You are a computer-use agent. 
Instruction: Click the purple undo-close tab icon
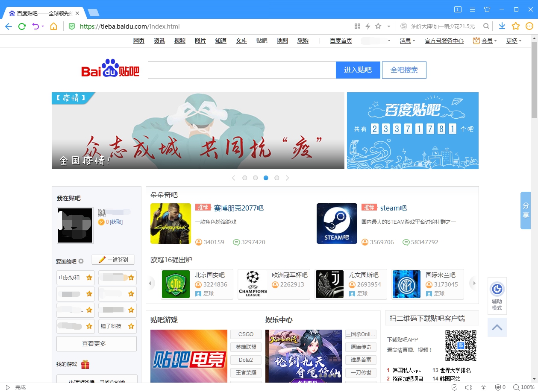[35, 26]
